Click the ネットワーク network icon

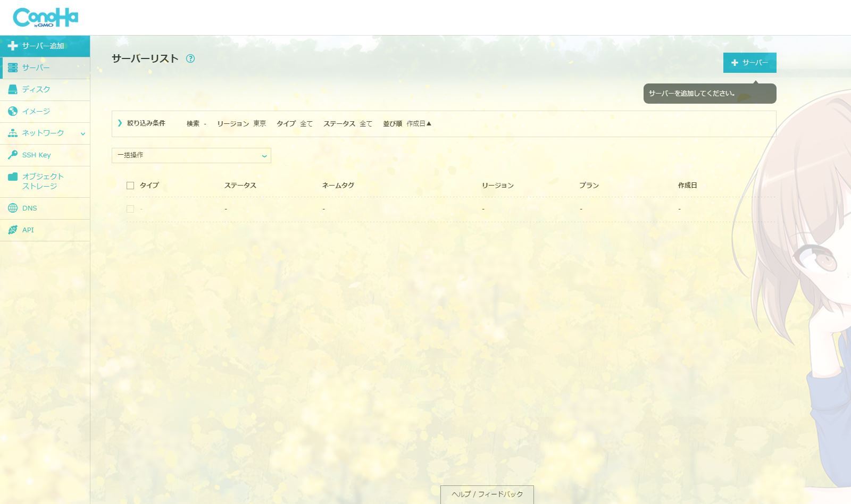click(x=13, y=133)
